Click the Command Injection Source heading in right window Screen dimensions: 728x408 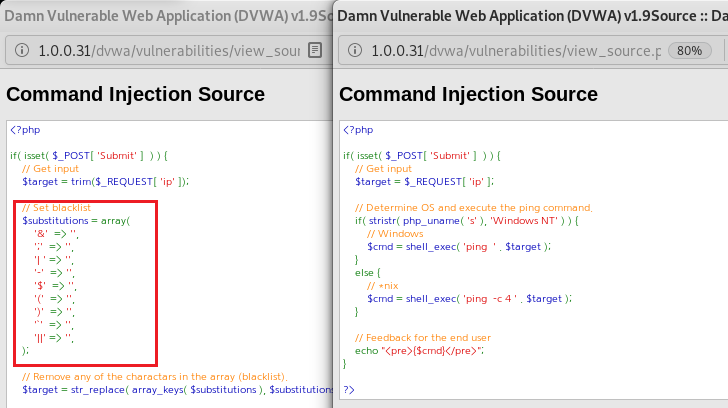pos(468,94)
